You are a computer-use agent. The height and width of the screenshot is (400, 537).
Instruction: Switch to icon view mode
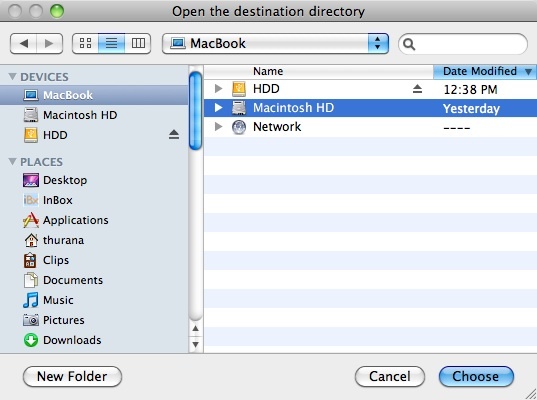[x=85, y=43]
